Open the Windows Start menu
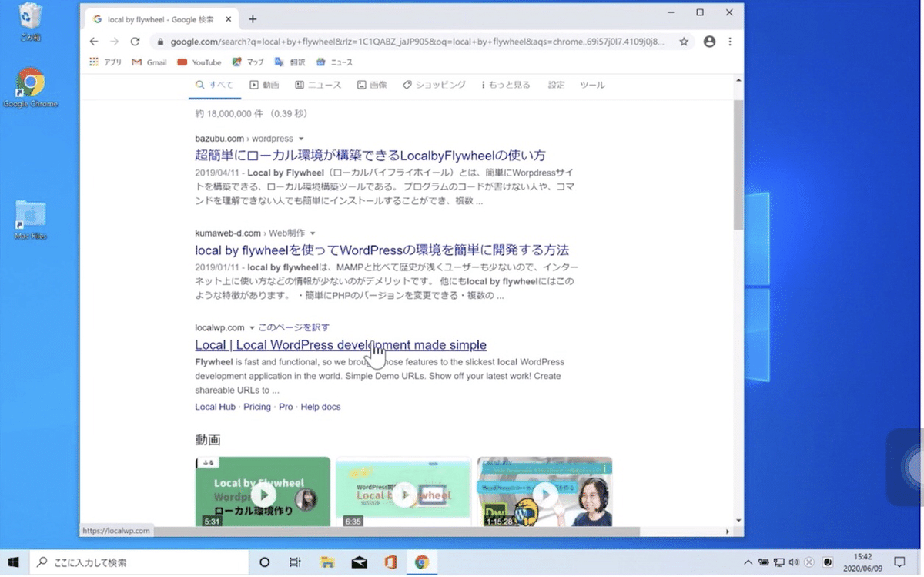 pos(13,562)
